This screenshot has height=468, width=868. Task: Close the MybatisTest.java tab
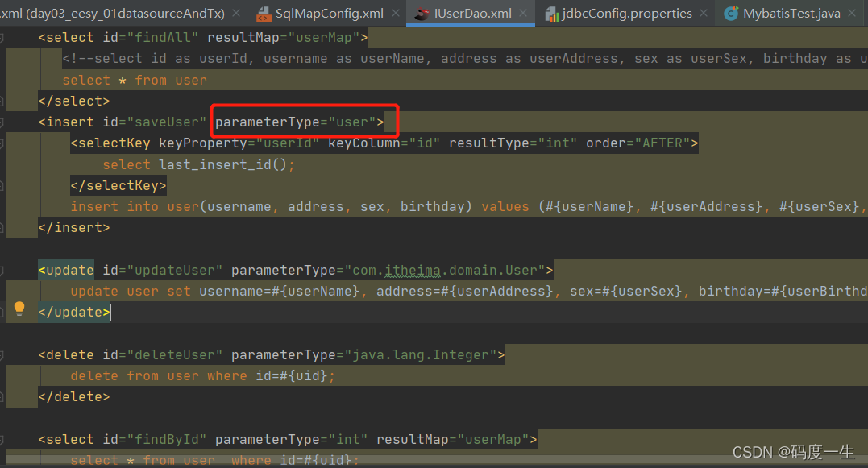pyautogui.click(x=852, y=13)
